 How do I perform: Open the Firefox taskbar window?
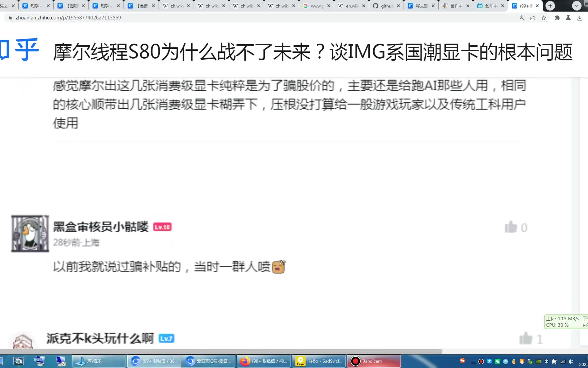(264, 361)
